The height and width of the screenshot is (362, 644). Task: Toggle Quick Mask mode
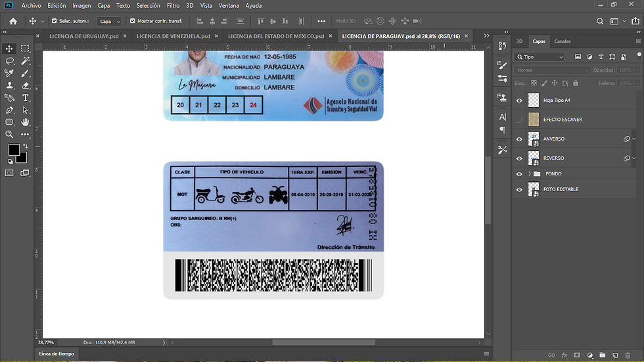[9, 173]
